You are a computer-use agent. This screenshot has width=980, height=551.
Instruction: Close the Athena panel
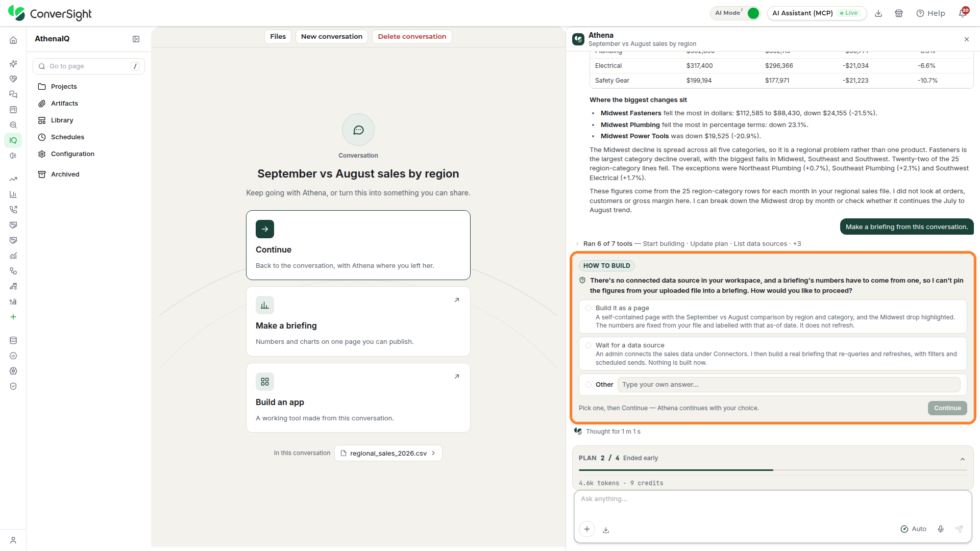coord(967,39)
